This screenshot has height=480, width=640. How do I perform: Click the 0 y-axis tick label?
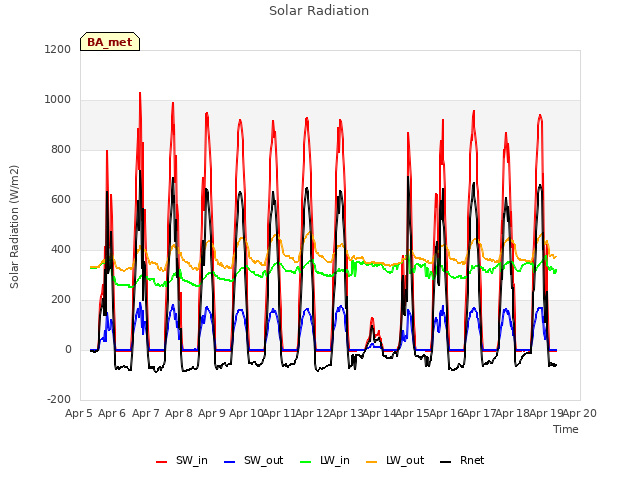(68, 349)
